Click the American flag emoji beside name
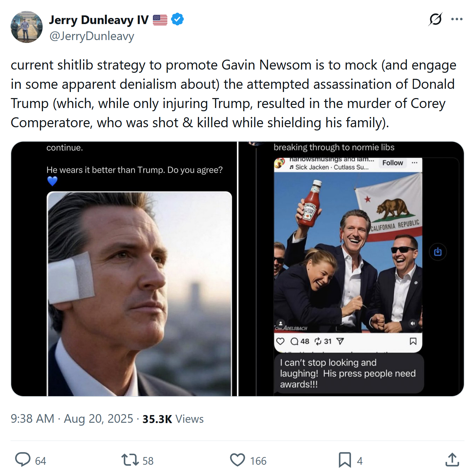The width and height of the screenshot is (476, 475). click(x=160, y=20)
